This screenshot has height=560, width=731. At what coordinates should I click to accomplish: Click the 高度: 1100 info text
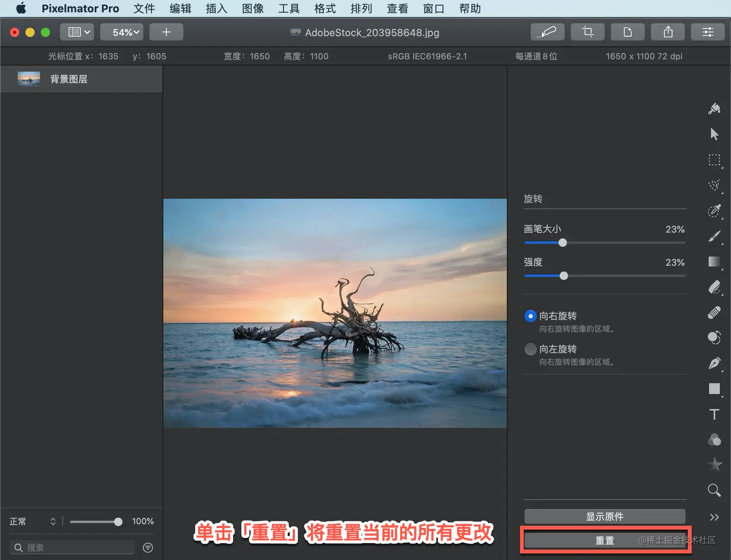coord(306,56)
